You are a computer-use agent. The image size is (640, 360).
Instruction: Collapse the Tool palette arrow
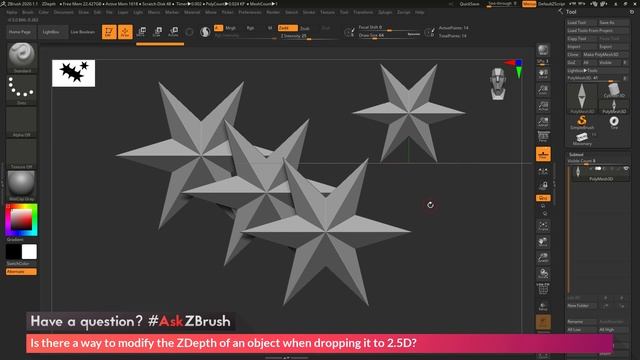tap(561, 11)
